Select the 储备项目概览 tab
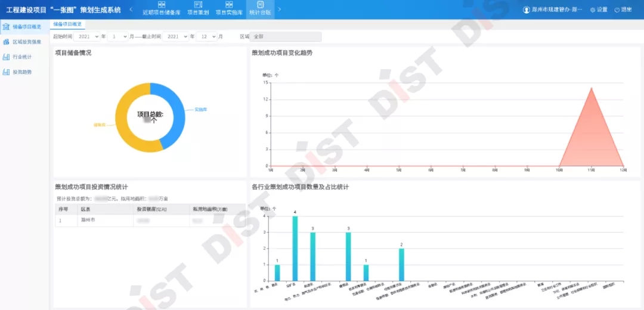 tap(67, 24)
